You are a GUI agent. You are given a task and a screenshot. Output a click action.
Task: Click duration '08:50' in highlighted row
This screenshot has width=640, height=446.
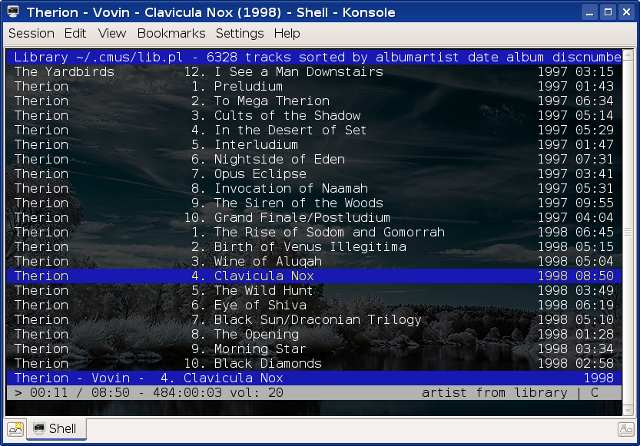[594, 276]
